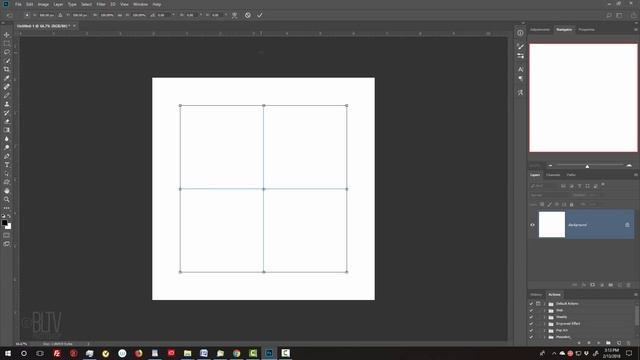The image size is (640, 360).
Task: Select the Rectangular Marquee tool
Action: pos(7,44)
